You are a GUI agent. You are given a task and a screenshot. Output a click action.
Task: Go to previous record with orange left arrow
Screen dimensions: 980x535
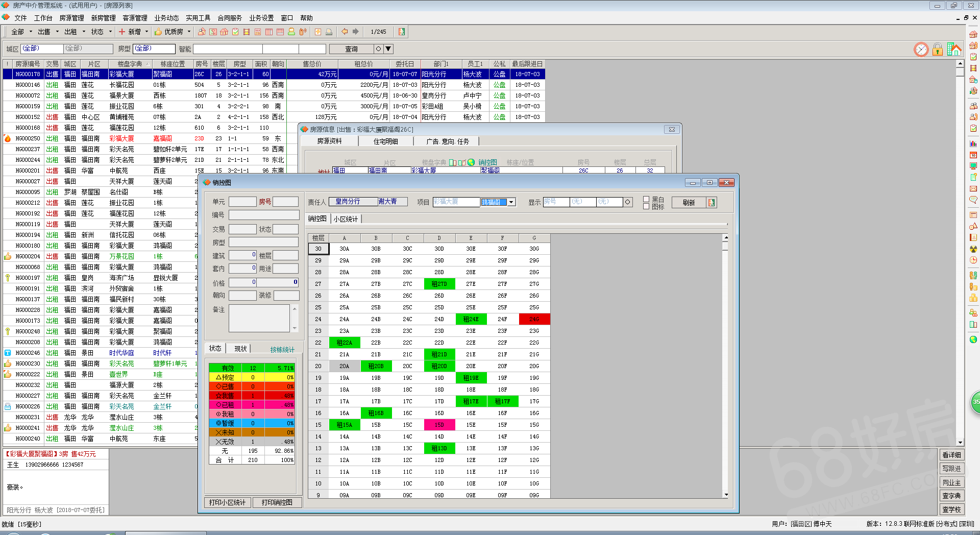pos(345,32)
